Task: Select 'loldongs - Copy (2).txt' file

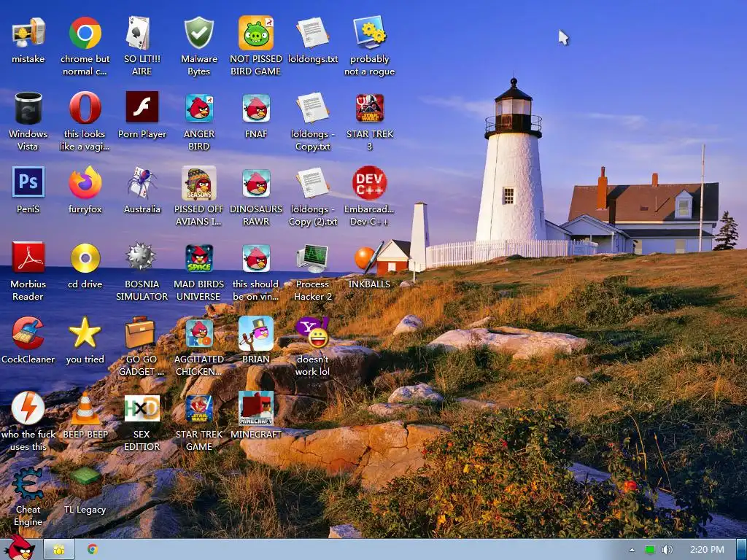Action: pyautogui.click(x=312, y=183)
